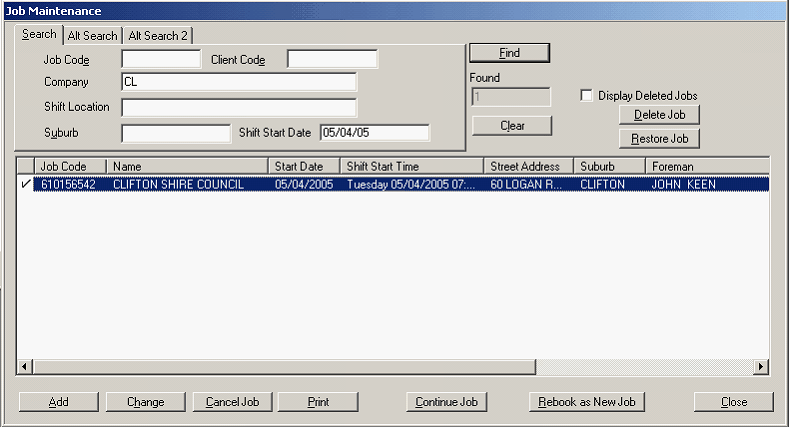
Task: Click the Job Code input field
Action: [161, 60]
